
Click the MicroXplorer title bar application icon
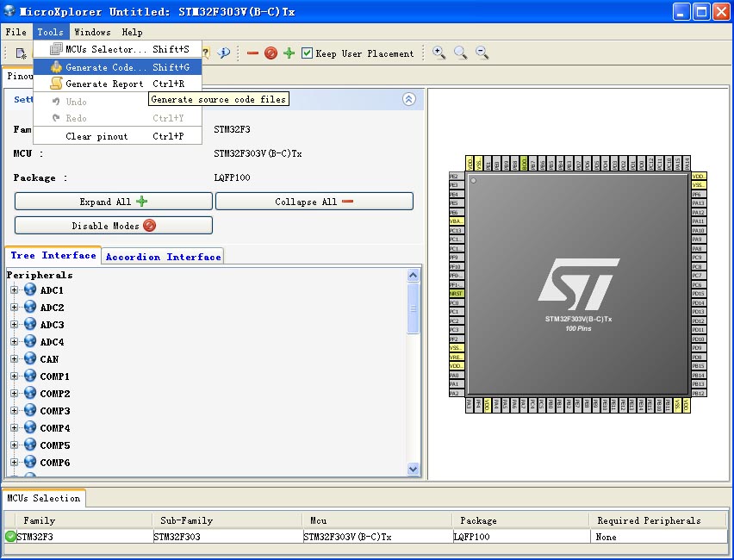[x=9, y=10]
